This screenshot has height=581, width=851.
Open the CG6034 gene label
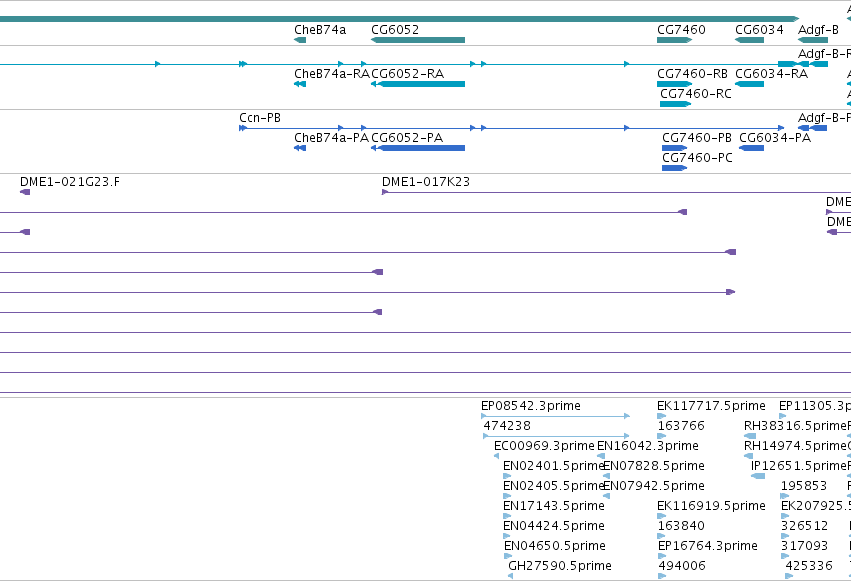click(x=759, y=30)
